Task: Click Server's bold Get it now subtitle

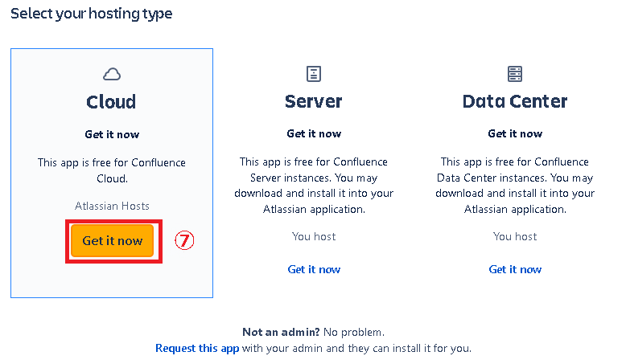Action: tap(314, 133)
